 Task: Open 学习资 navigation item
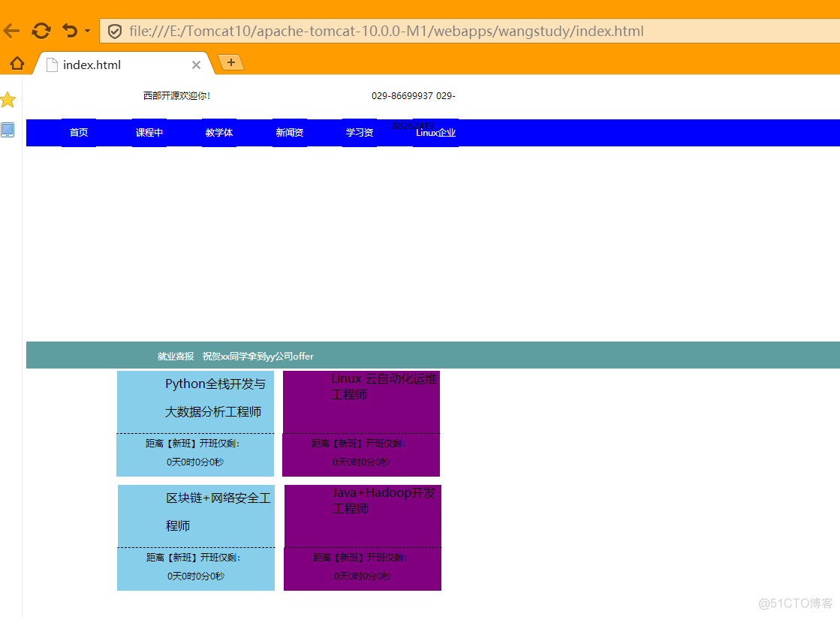click(x=360, y=133)
